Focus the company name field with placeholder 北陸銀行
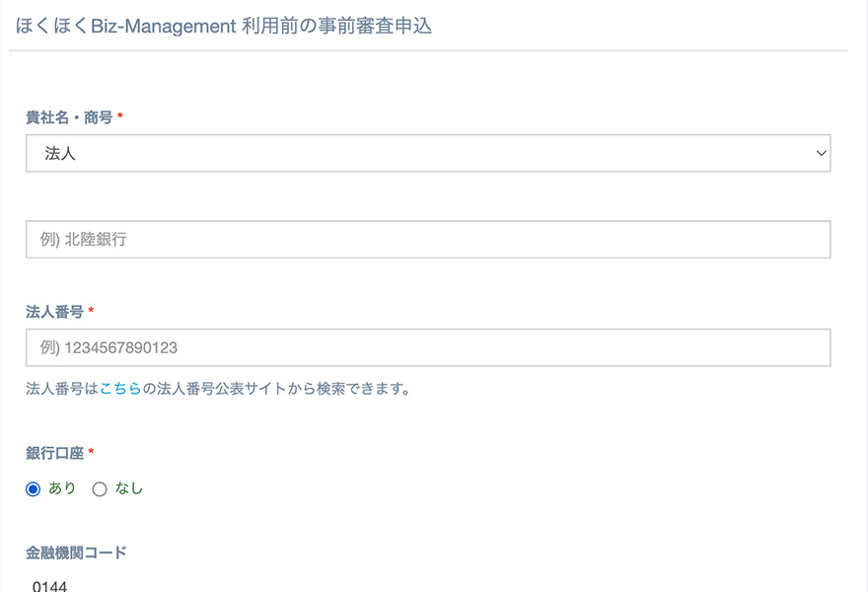Screen dimensions: 868x592 pyautogui.click(x=428, y=240)
